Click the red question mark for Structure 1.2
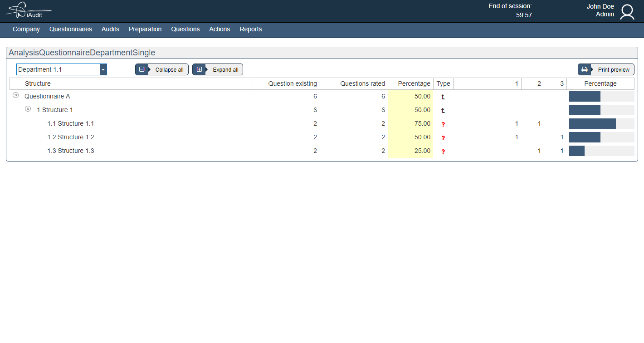Screen dimensions: 644x343 point(443,137)
